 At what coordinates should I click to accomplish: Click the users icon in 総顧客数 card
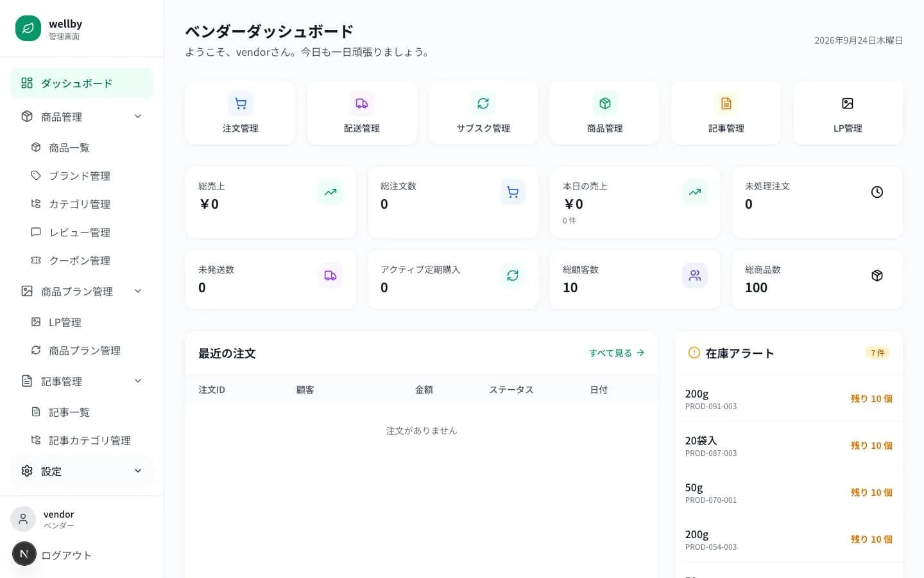695,276
